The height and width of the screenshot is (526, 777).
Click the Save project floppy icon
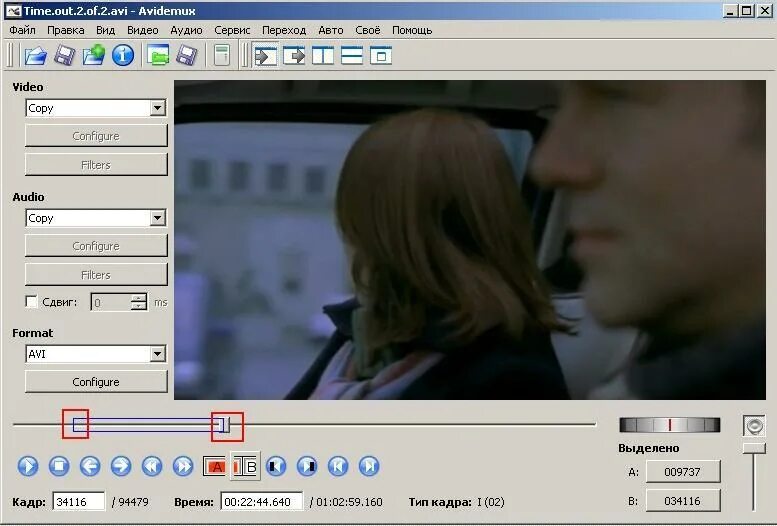point(187,55)
